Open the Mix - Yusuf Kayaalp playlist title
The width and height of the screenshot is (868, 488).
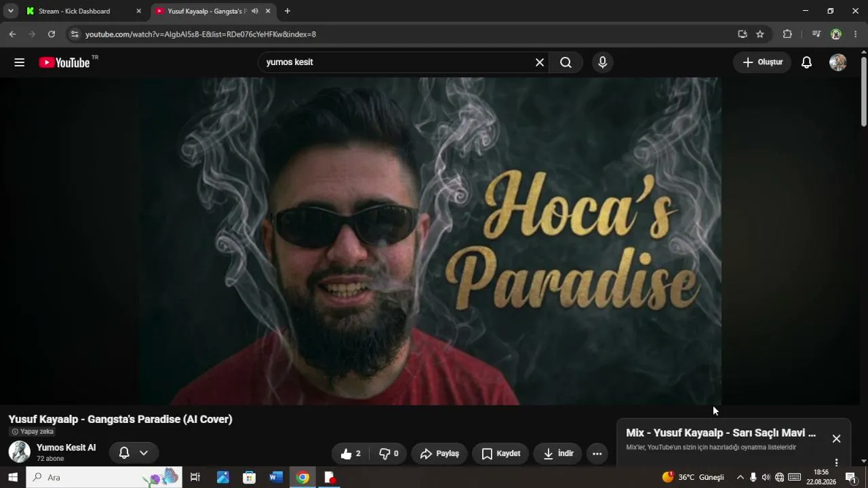721,433
